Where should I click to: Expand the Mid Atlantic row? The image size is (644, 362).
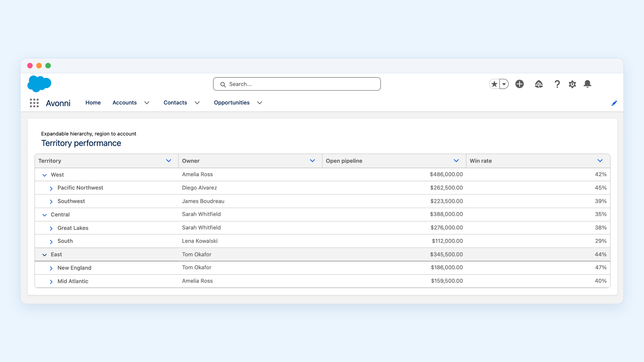51,282
